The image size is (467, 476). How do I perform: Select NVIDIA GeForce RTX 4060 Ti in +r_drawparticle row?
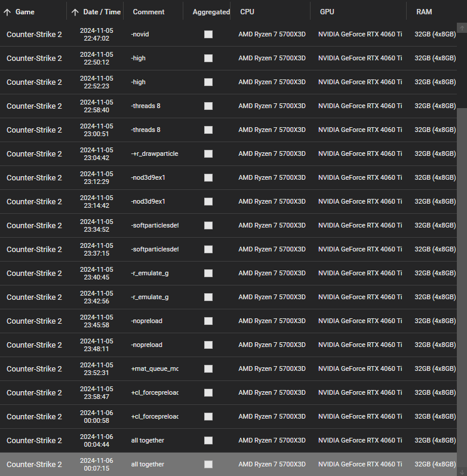pos(360,154)
